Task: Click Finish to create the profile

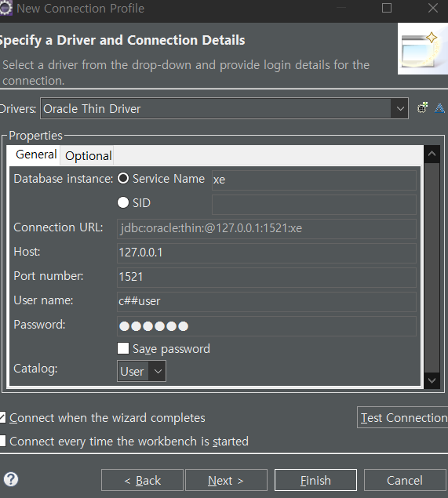Action: 315,480
